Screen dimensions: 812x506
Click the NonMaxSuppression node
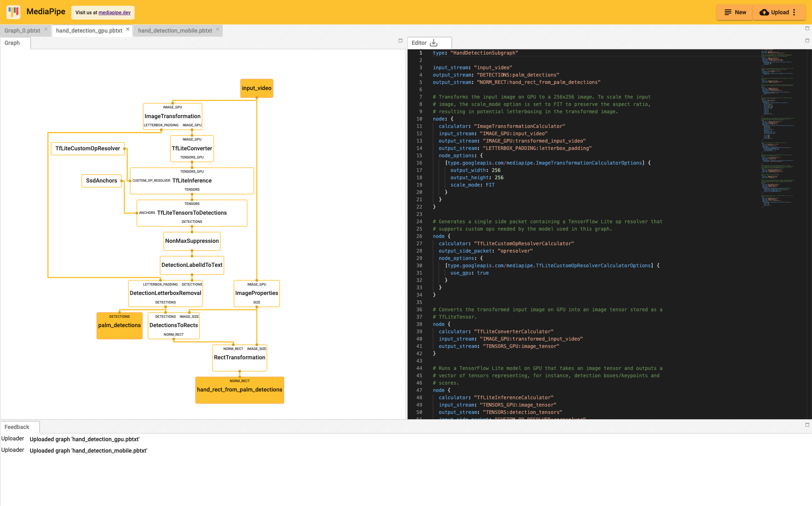191,241
